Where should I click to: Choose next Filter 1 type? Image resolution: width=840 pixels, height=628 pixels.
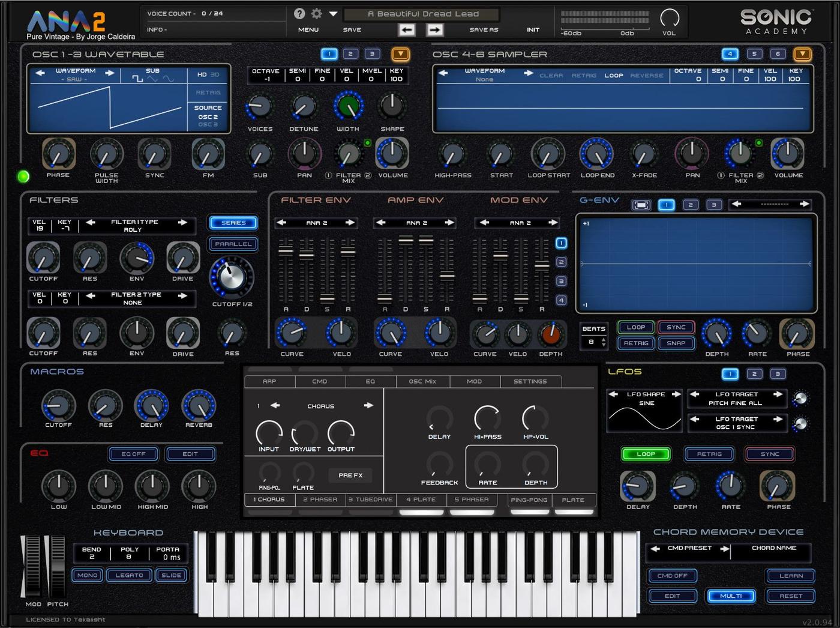click(x=182, y=222)
